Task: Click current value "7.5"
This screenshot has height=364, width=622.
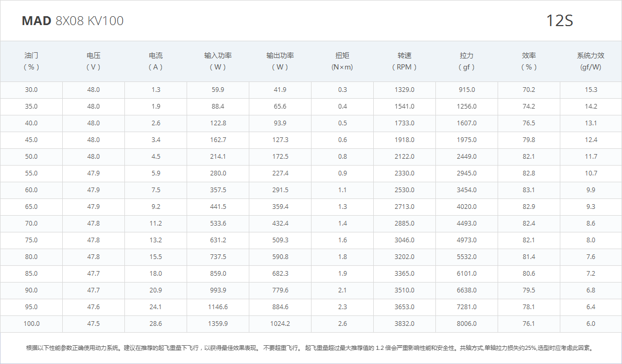Action: [x=156, y=190]
